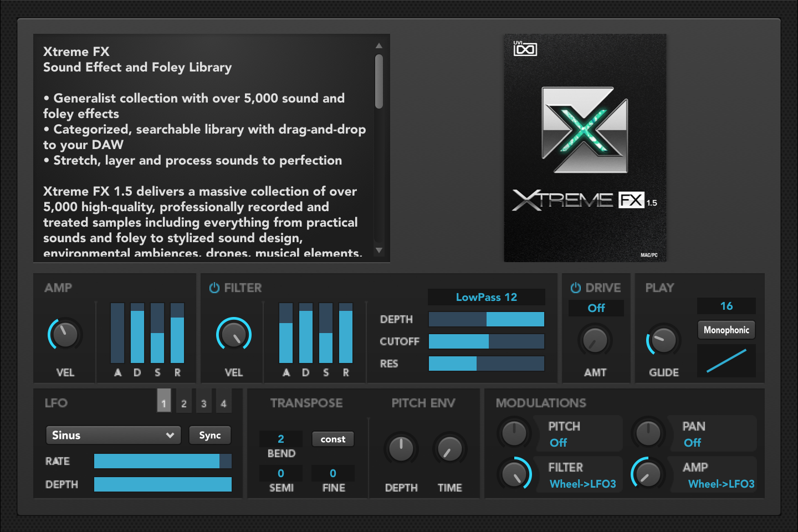Click the FILTER section power icon
Image resolution: width=798 pixels, height=532 pixels.
tap(213, 288)
